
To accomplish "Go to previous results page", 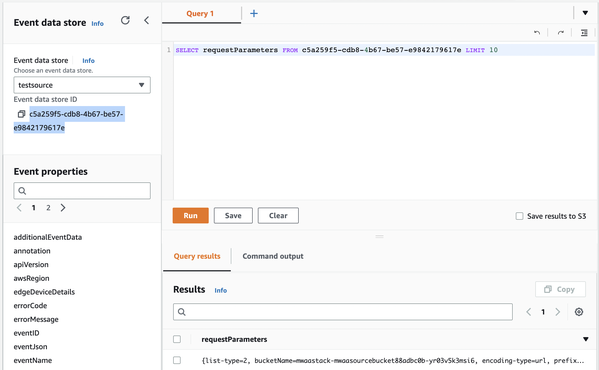I will coord(529,312).
